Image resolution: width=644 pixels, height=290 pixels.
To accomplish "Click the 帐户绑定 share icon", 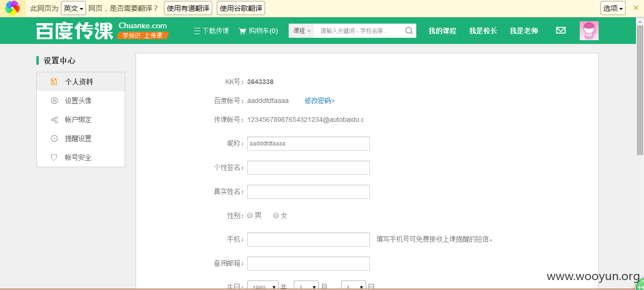I will pos(54,119).
